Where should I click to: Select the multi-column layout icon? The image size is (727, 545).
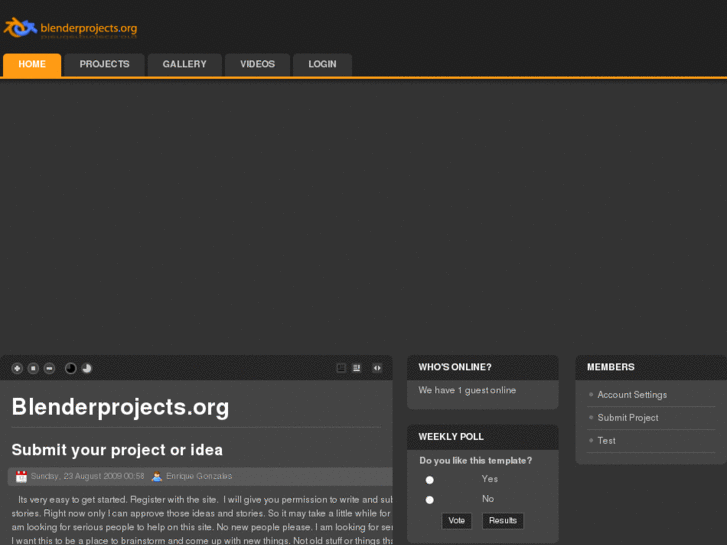click(357, 368)
